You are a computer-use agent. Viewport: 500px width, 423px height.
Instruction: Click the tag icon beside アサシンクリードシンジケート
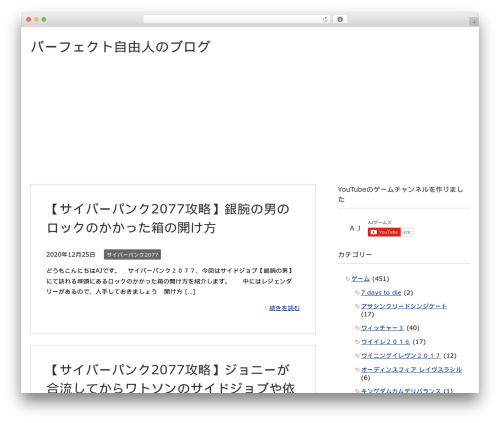tap(357, 307)
